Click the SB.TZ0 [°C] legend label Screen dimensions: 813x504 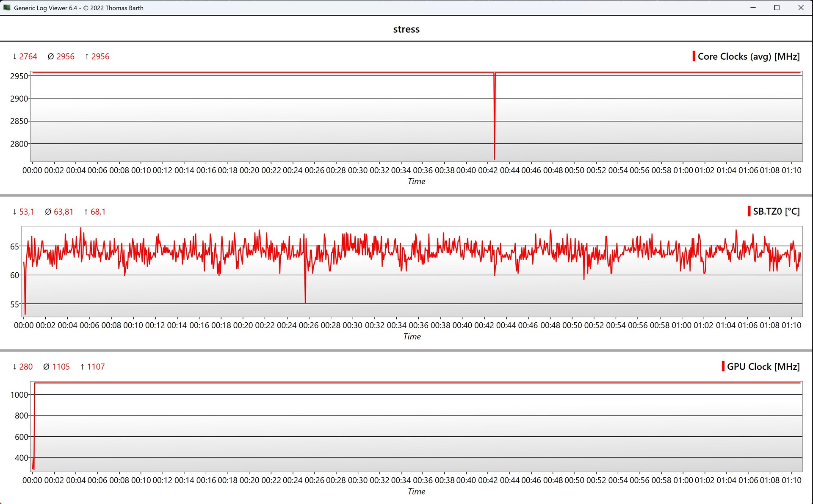click(x=776, y=211)
